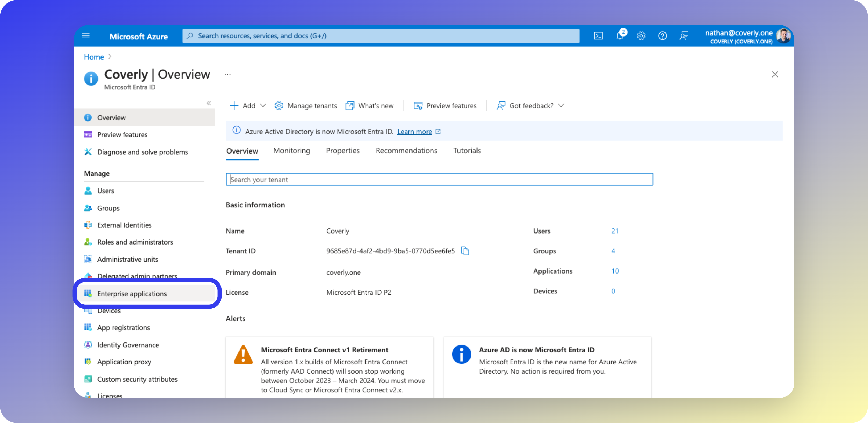The width and height of the screenshot is (868, 423).
Task: Open Enterprise applications in sidebar
Action: click(132, 294)
